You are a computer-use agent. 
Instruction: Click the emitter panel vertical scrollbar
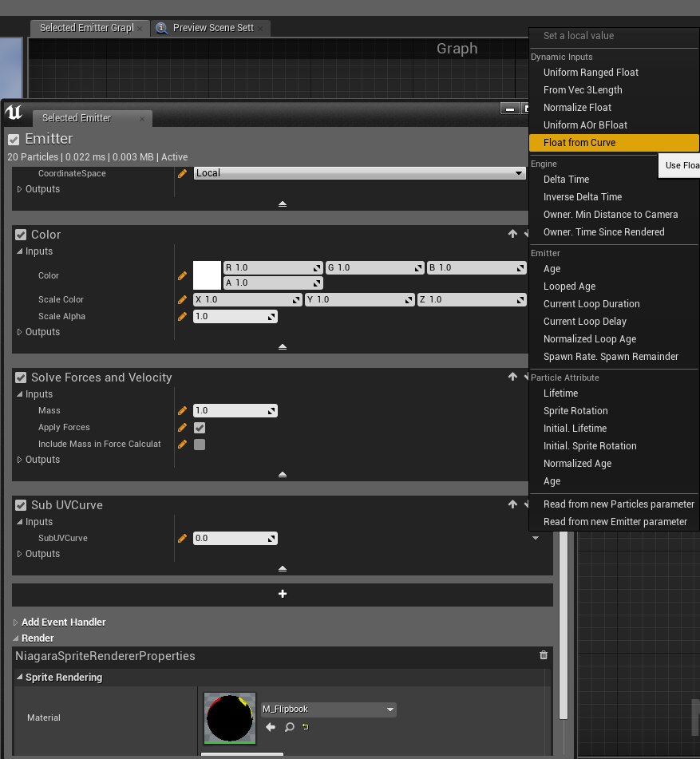[564, 624]
